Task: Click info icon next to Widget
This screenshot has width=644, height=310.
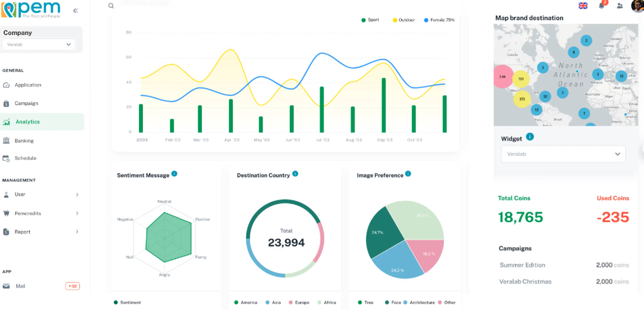Action: (530, 137)
